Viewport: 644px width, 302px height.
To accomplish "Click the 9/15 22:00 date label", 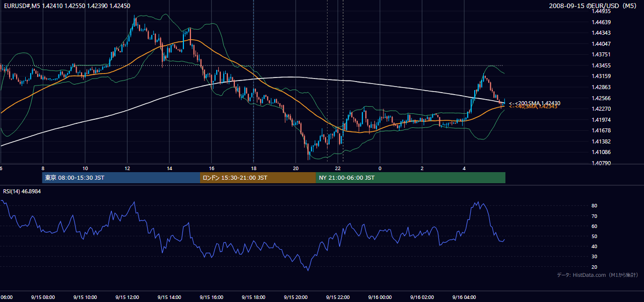I will click(x=338, y=297).
